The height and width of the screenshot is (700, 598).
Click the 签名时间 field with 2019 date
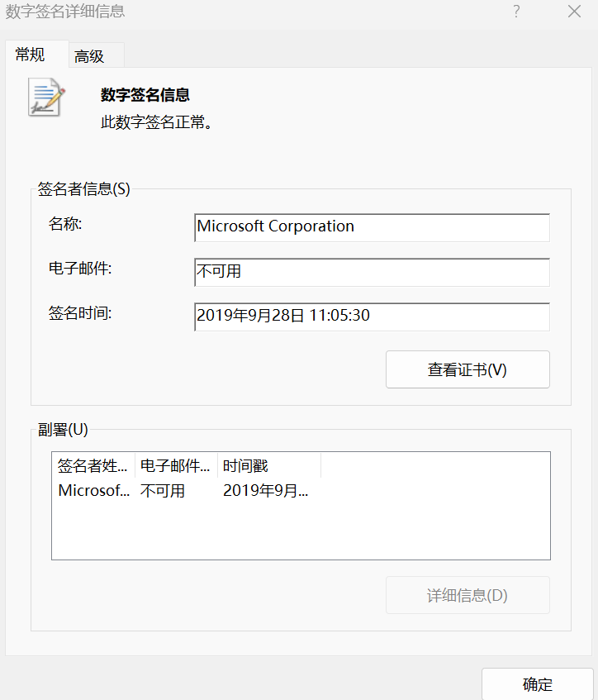click(372, 316)
